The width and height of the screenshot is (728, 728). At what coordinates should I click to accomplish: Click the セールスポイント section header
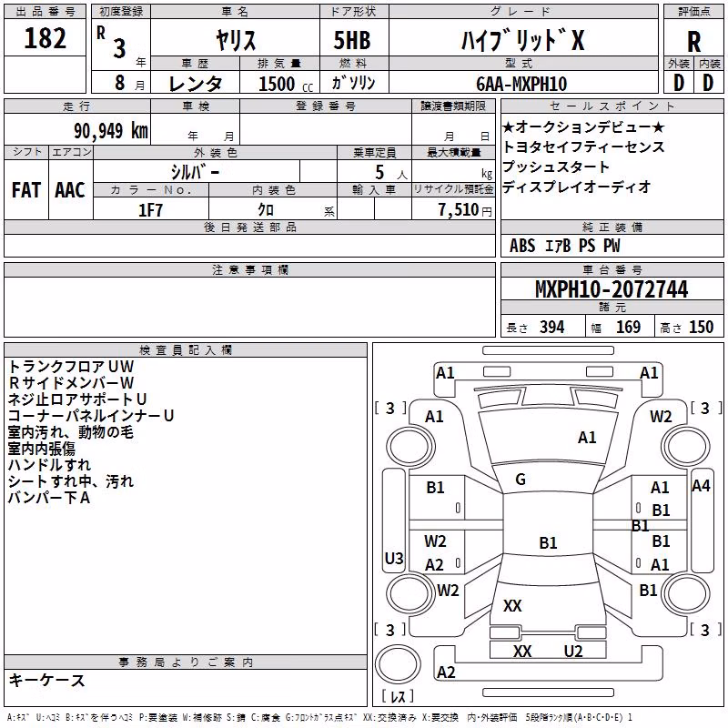point(612,106)
